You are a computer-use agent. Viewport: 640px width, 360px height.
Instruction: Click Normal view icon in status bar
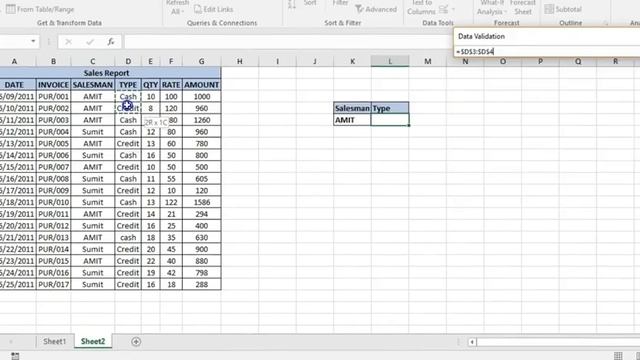click(x=618, y=356)
